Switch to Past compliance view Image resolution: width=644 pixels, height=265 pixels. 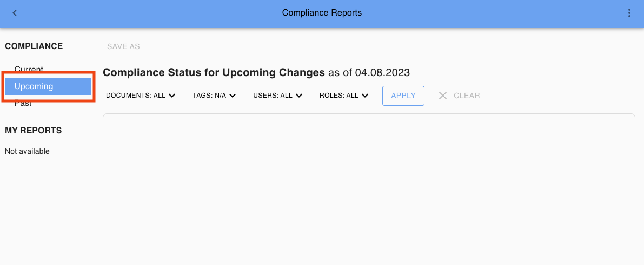pos(23,104)
